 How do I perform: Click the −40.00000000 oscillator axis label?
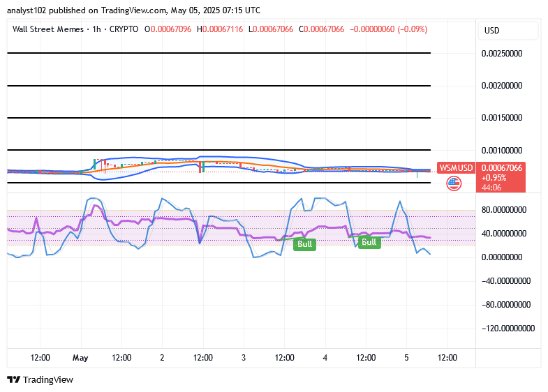coord(506,281)
